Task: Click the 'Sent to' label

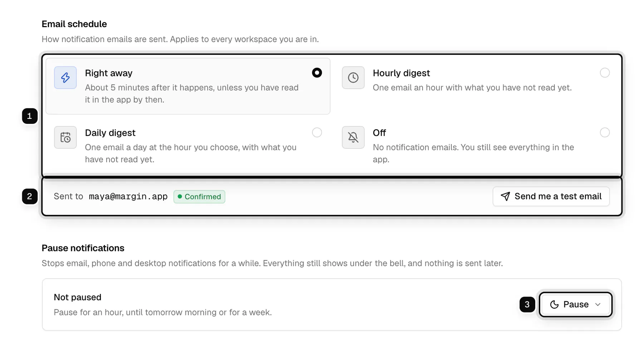Action: point(68,196)
